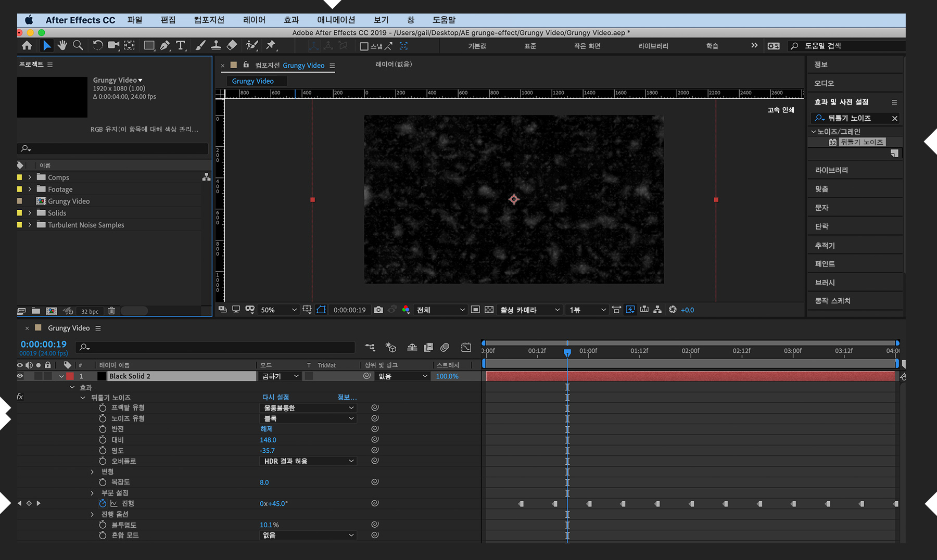Image resolution: width=937 pixels, height=560 pixels.
Task: Open the 50% magnification dropdown
Action: (278, 310)
